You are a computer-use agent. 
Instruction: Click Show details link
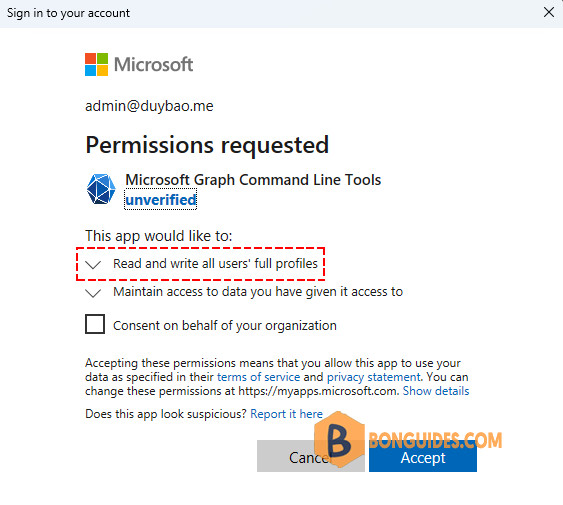(x=436, y=391)
